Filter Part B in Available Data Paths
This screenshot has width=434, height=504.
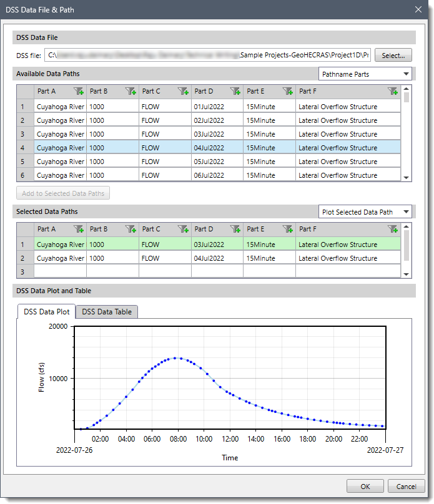(131, 91)
